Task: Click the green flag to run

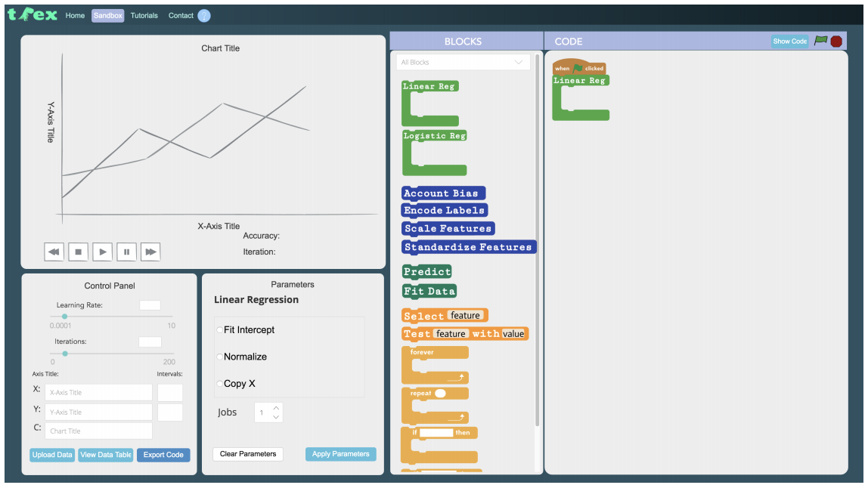Action: pyautogui.click(x=821, y=39)
